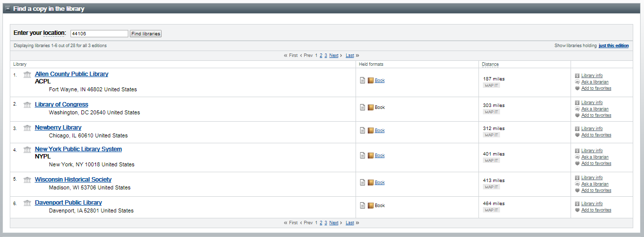Click book icon in Davenport Public Library row
Image resolution: width=644 pixels, height=237 pixels.
point(371,205)
